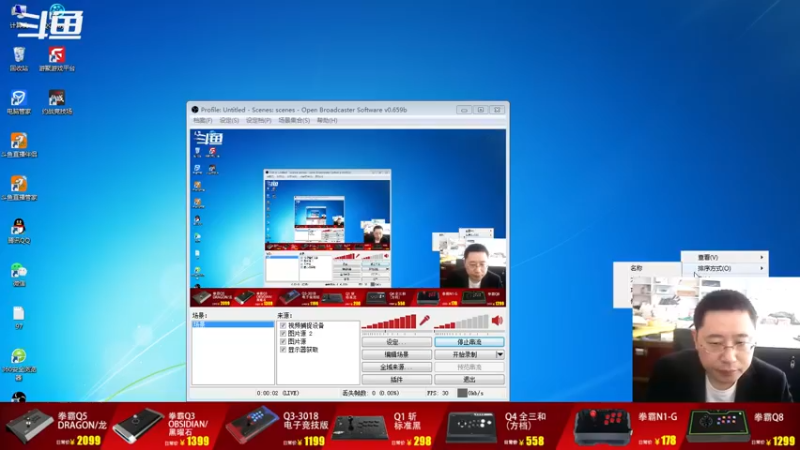The height and width of the screenshot is (450, 800).
Task: Expand the 查看(V) submenu arrow
Action: pos(762,258)
